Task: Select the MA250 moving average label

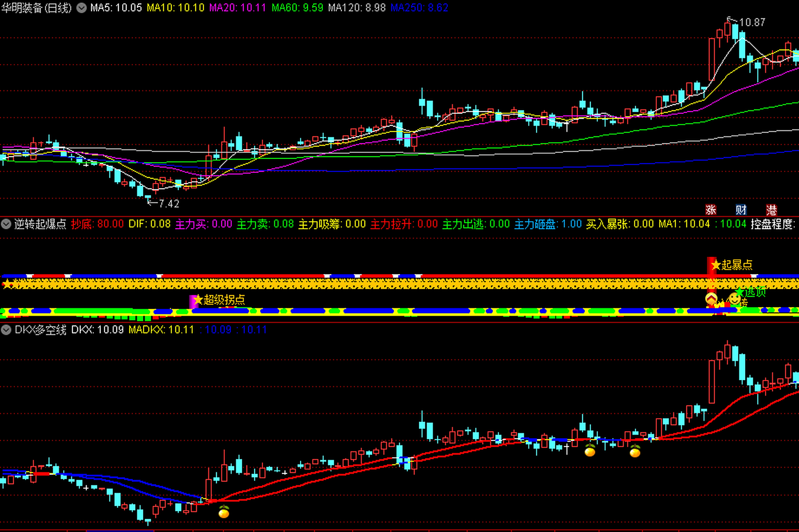Action: [419, 8]
